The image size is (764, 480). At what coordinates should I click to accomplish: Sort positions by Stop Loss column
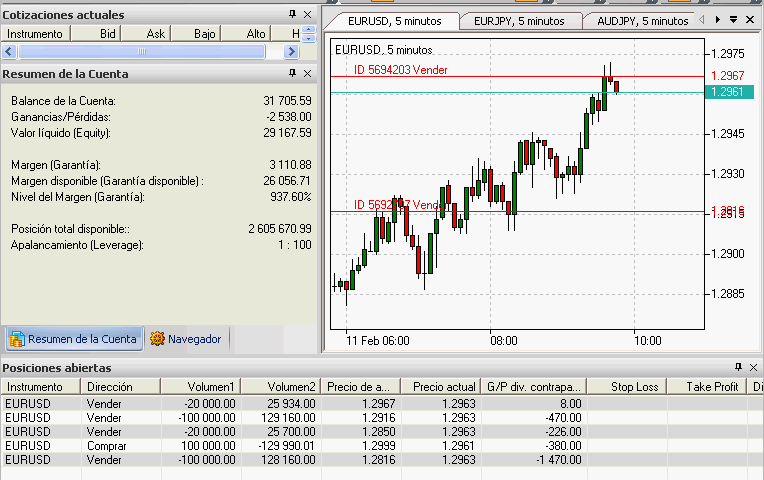tap(627, 387)
